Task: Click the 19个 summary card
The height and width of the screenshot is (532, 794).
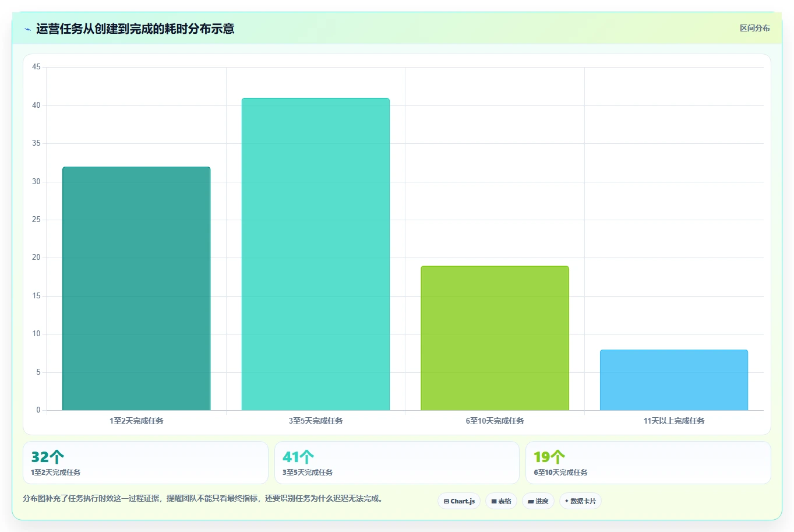Action: click(x=648, y=463)
